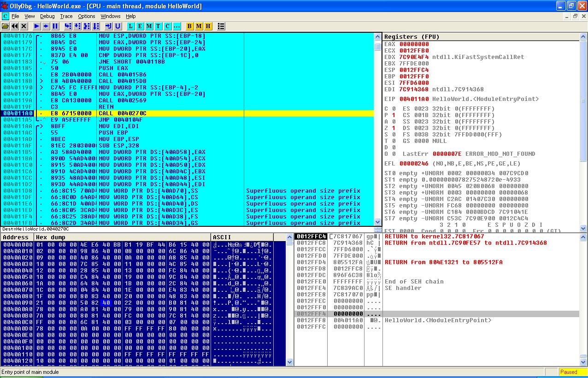Select the RETN instruction row

pyautogui.click(x=188, y=106)
